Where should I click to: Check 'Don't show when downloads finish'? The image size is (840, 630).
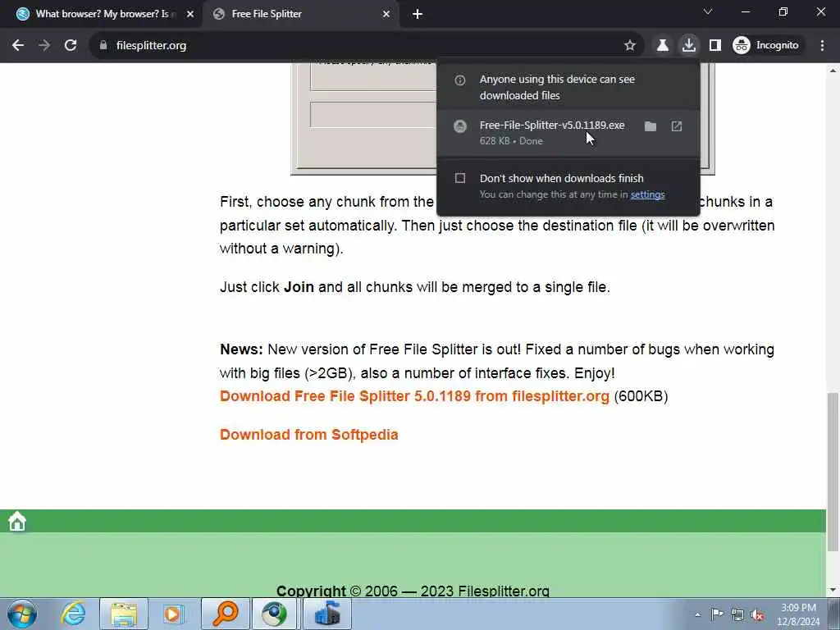tap(460, 178)
